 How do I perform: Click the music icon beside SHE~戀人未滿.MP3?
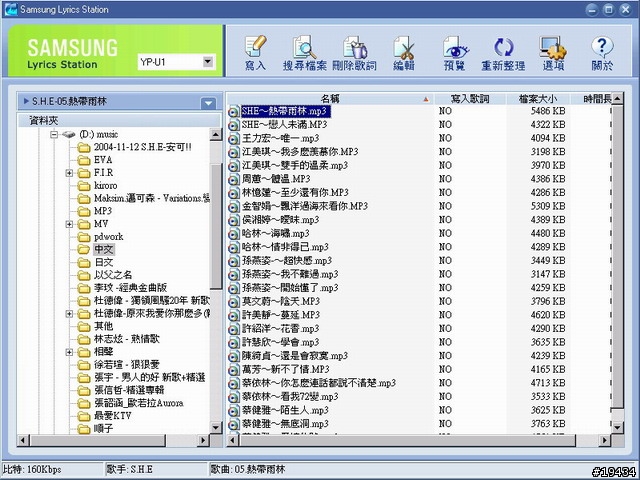tap(233, 125)
